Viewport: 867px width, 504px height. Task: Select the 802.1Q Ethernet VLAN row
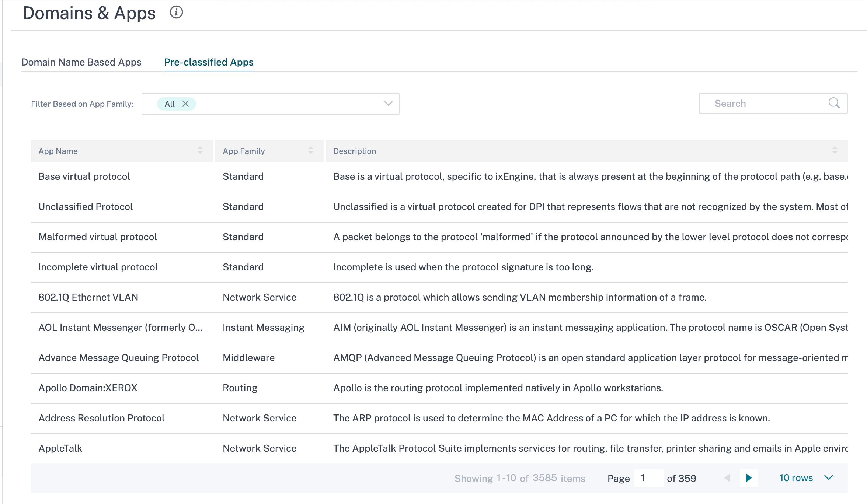click(439, 298)
